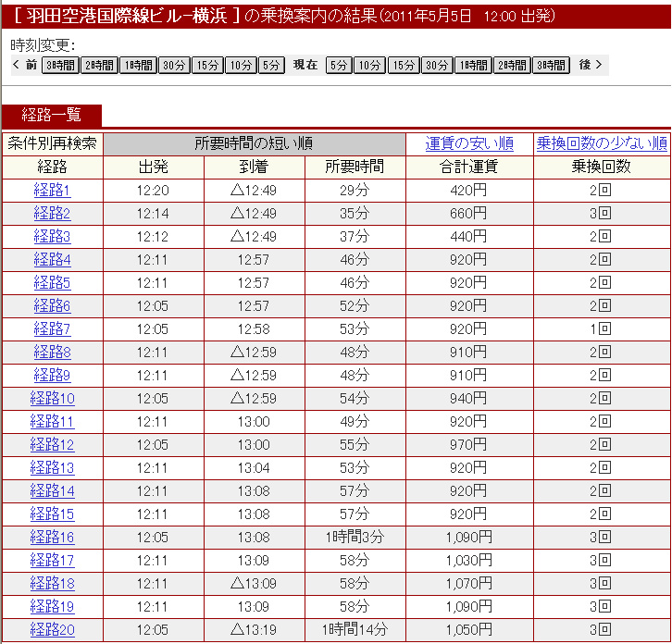Select the 所要時間の短い順 sort header
Screen dimensions: 672x644
click(x=254, y=143)
